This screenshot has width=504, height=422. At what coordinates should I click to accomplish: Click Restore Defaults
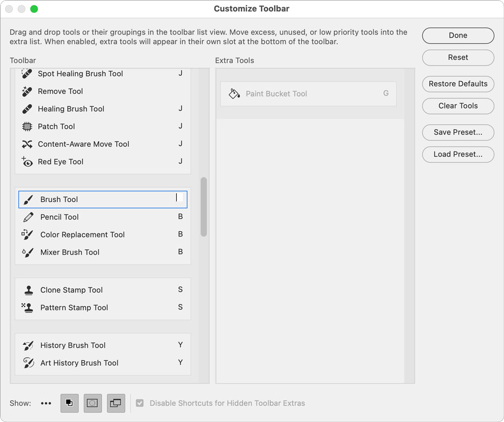pos(458,84)
